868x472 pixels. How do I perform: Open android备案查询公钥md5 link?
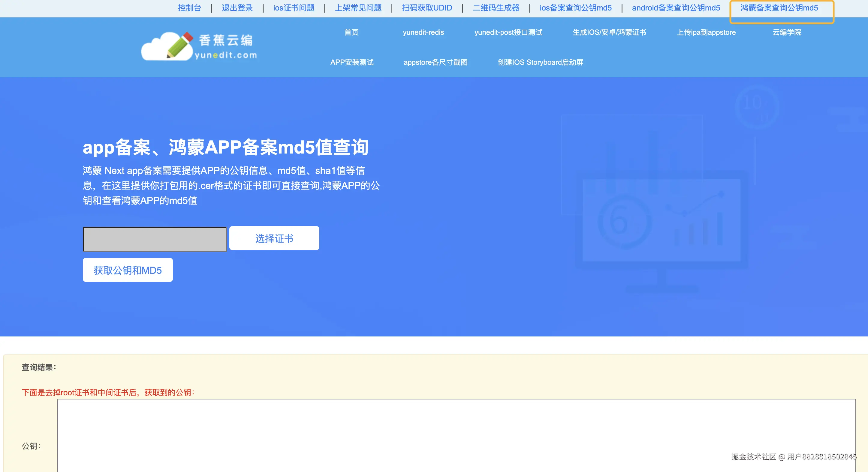(676, 8)
